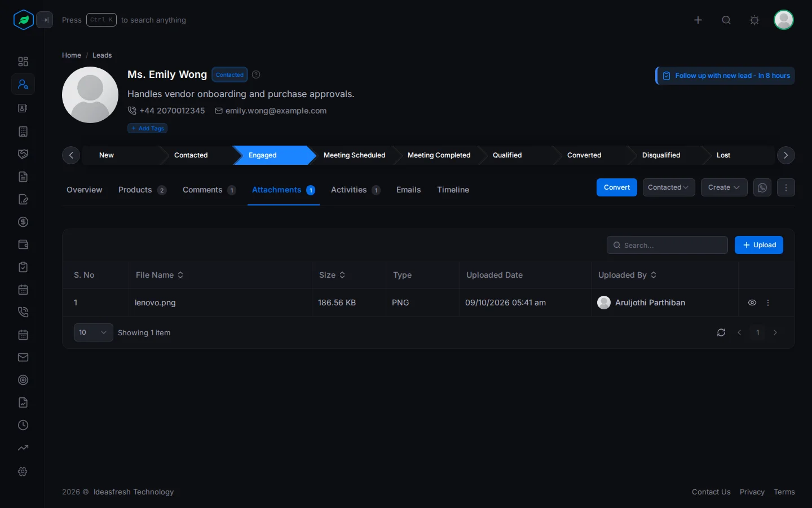The width and height of the screenshot is (812, 508).
Task: Open the dashboard grid icon in sidebar
Action: pos(23,62)
